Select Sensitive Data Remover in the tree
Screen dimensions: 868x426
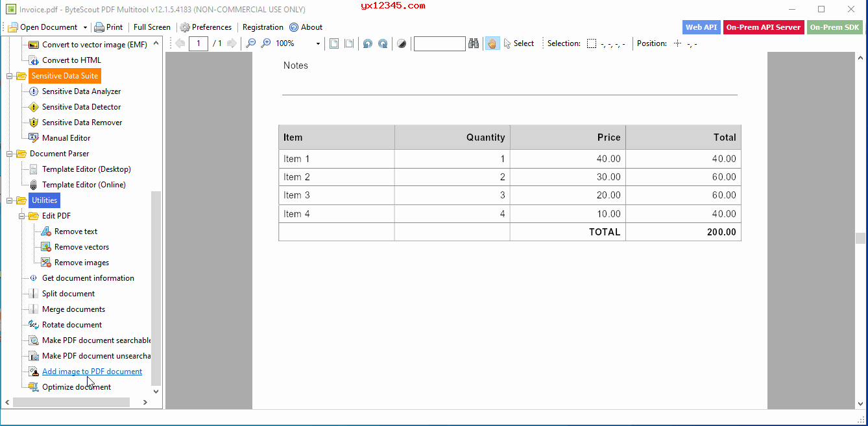click(82, 123)
